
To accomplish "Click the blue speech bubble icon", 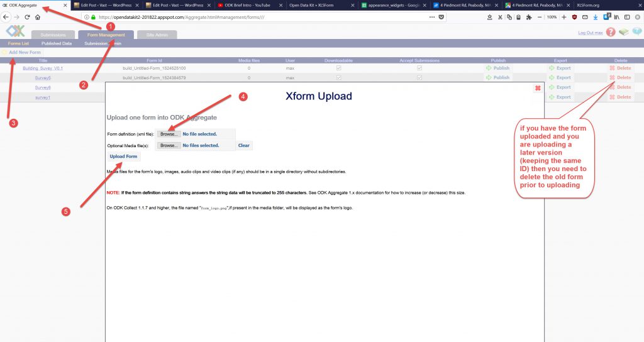I will (x=636, y=32).
